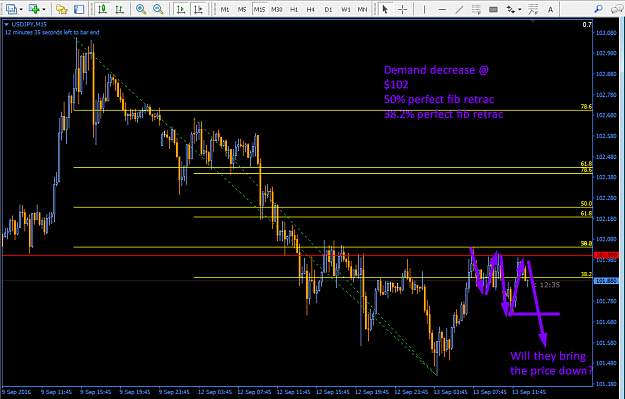The height and width of the screenshot is (399, 625).
Task: Click the '9 Sep 2016' date label
Action: [16, 392]
